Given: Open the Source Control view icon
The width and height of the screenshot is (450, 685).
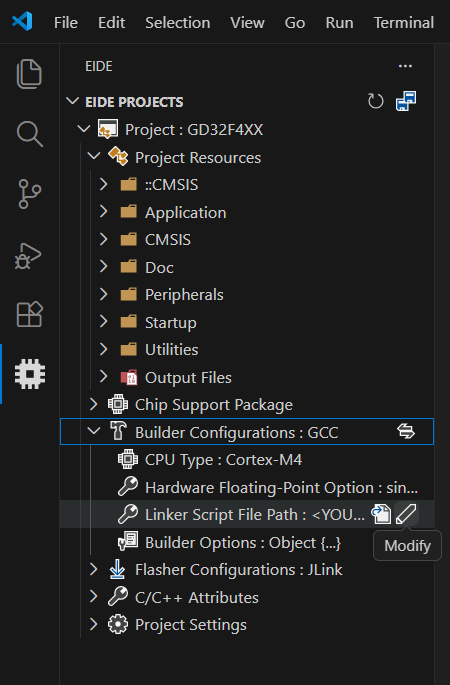Looking at the screenshot, I should coord(29,194).
